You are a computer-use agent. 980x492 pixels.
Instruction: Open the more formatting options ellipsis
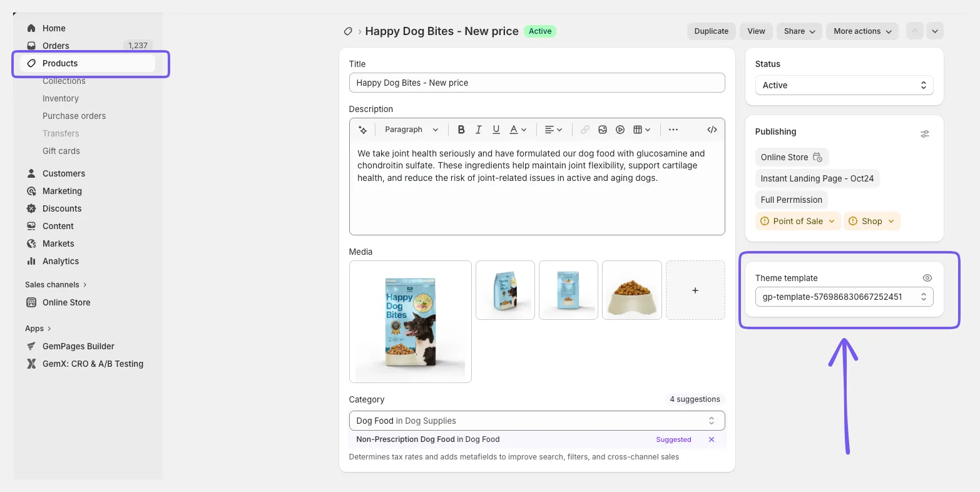673,130
